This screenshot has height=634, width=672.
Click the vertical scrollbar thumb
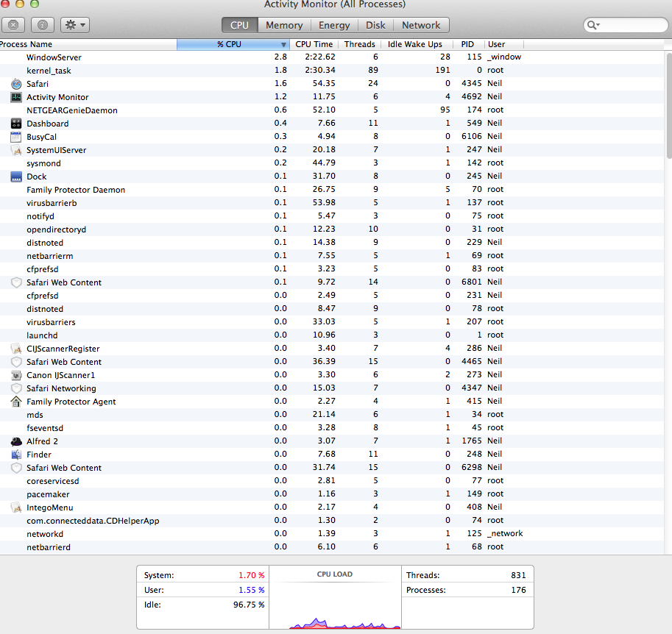669,106
